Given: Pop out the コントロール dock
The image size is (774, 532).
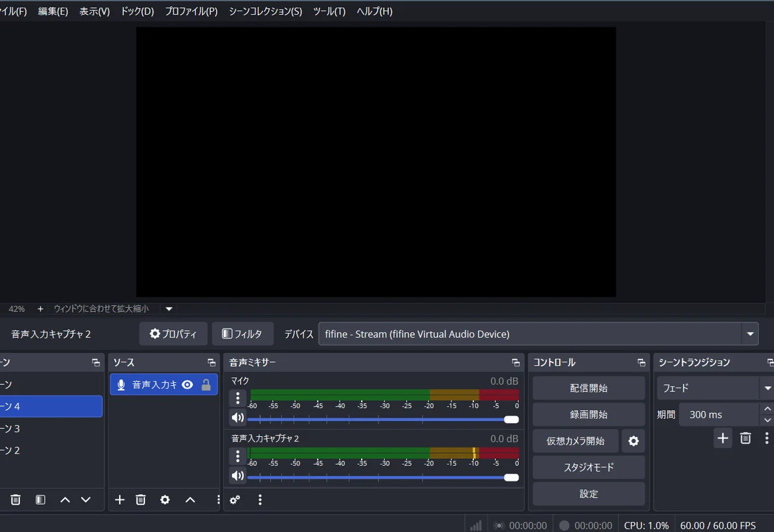Looking at the screenshot, I should click(641, 362).
